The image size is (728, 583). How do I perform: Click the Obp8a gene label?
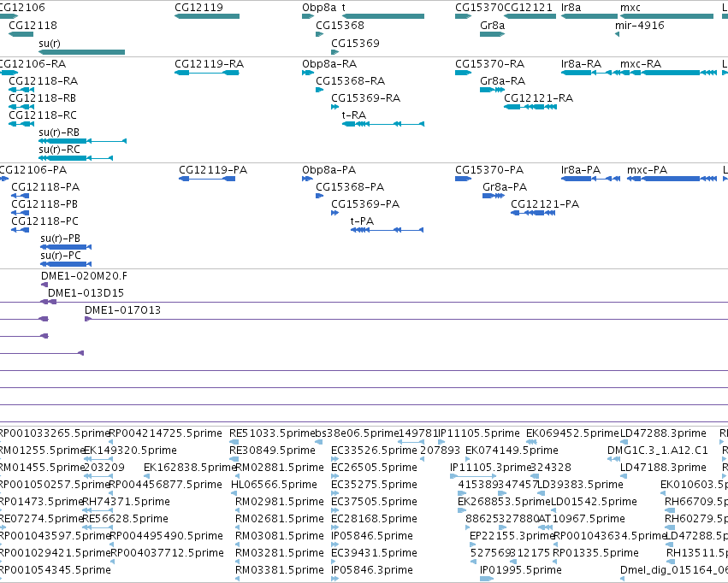(x=319, y=8)
